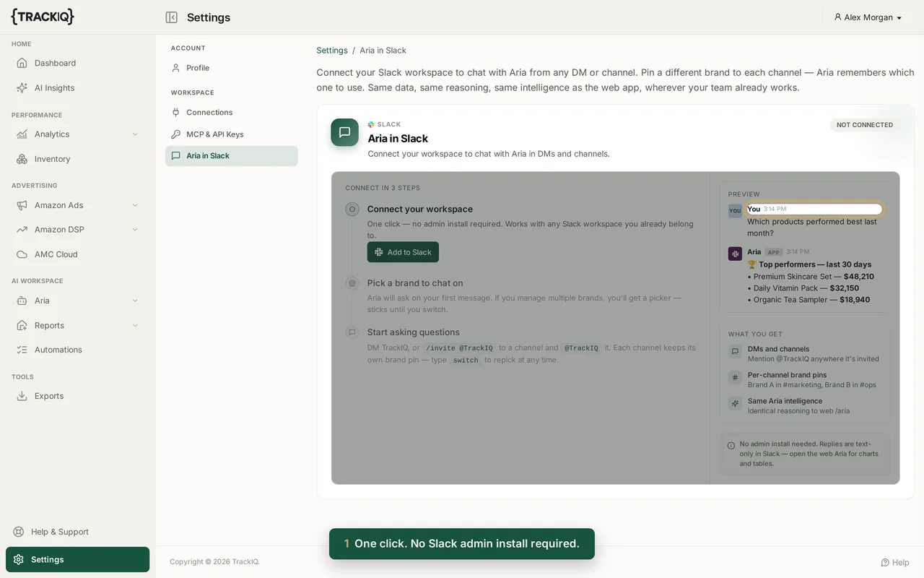Open Help & Support lifebuoy icon
The image size is (924, 578).
pos(18,532)
